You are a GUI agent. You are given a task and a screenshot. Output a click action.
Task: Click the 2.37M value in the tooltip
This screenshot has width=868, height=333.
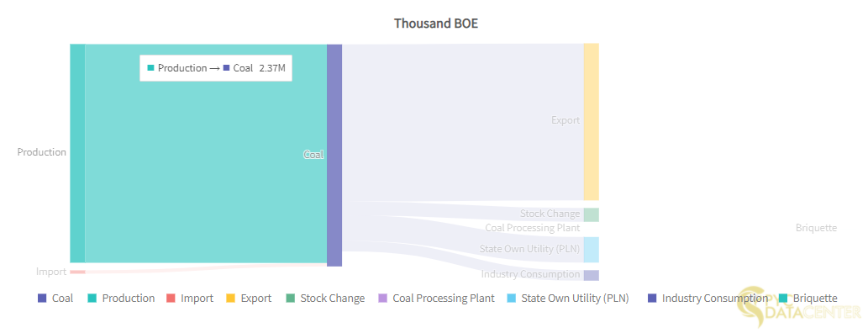272,68
